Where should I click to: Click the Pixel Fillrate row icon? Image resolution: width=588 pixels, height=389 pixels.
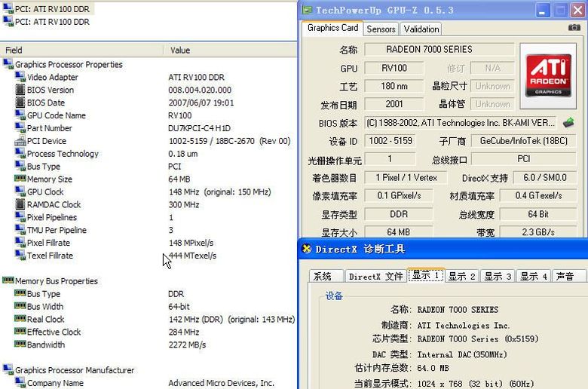point(20,242)
